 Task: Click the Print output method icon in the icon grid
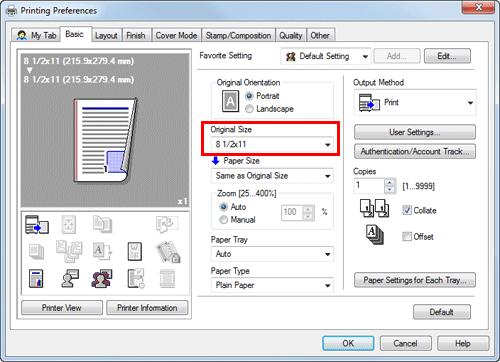click(37, 224)
